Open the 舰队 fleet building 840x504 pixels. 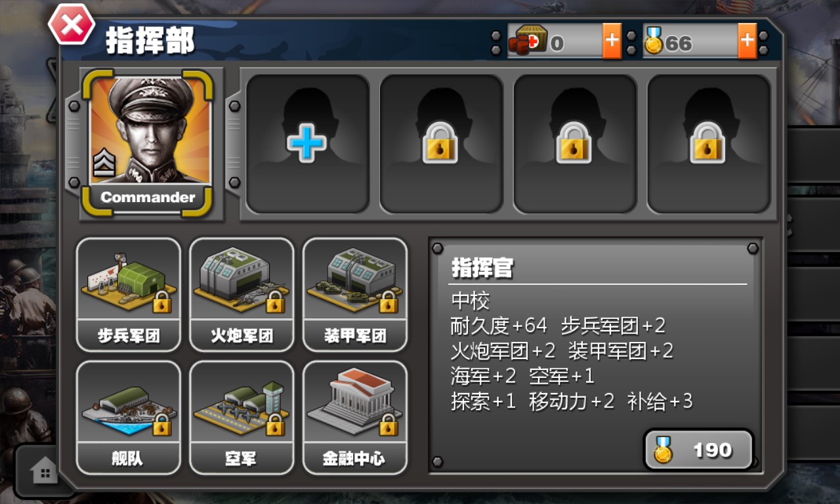[x=129, y=417]
